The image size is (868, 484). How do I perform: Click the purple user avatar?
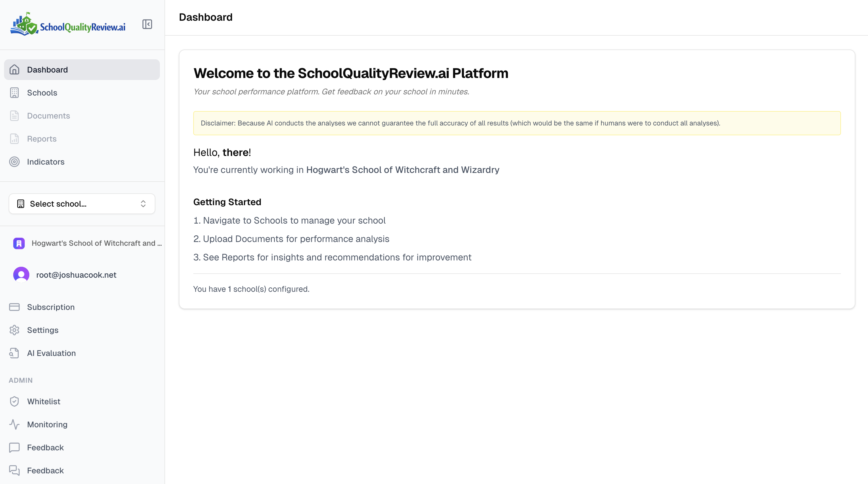coord(21,275)
